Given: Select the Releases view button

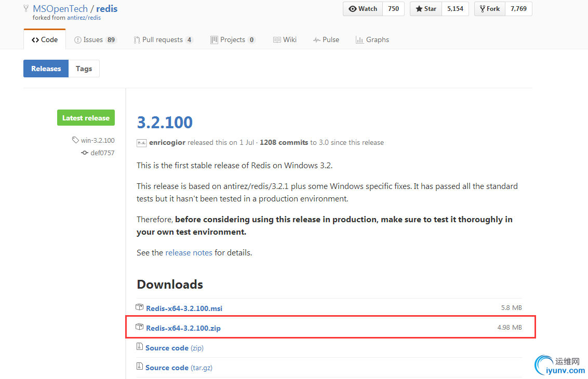Looking at the screenshot, I should tap(46, 69).
